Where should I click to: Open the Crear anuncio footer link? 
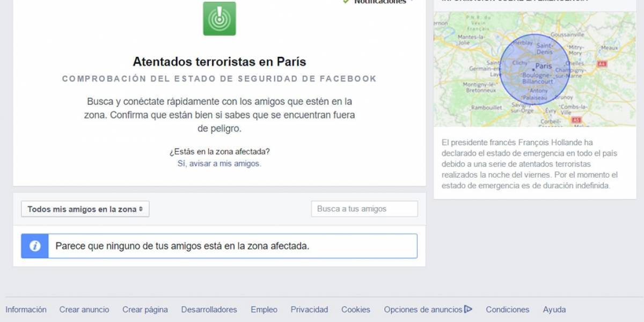pos(84,310)
